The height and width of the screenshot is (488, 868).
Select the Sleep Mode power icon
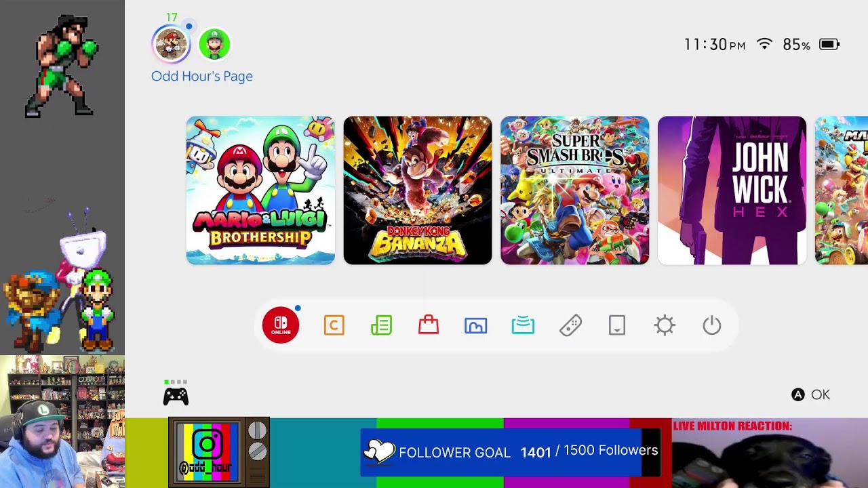[x=712, y=325]
